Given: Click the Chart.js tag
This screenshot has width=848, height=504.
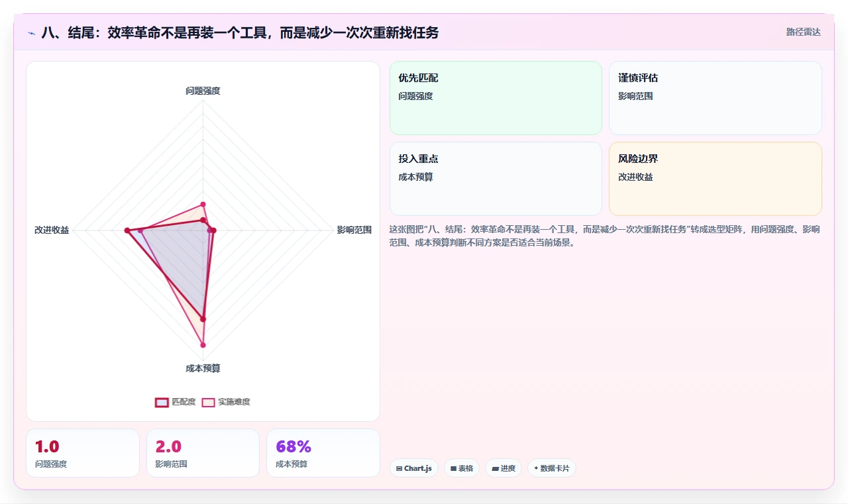Looking at the screenshot, I should click(x=414, y=468).
